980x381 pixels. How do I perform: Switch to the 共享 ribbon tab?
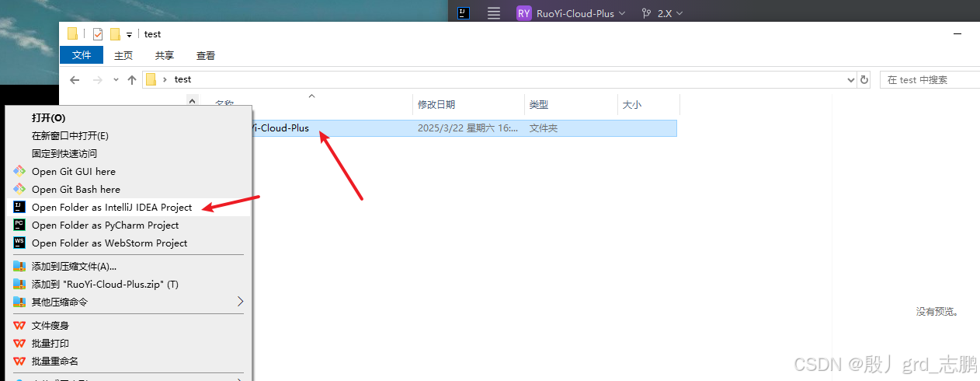[165, 55]
